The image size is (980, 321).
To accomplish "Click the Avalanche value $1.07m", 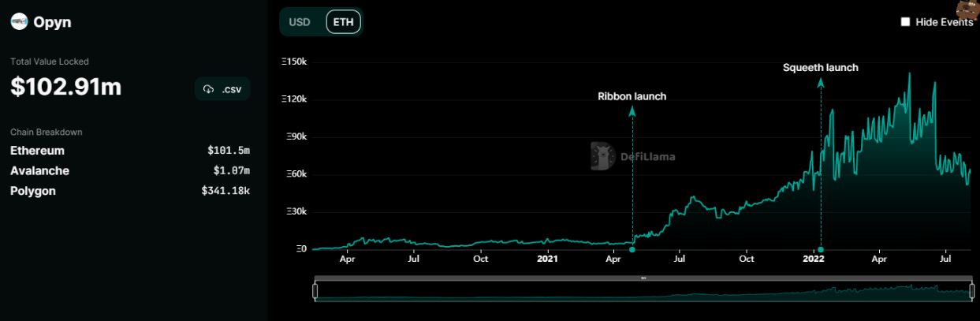I will pos(232,170).
